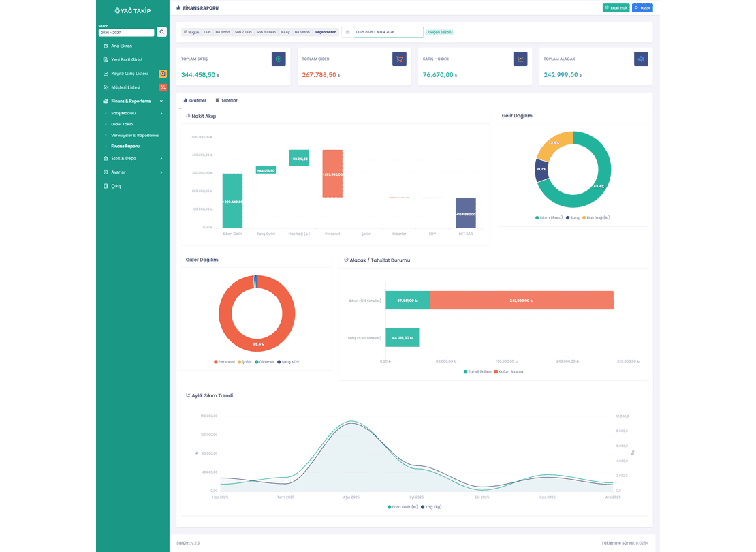The image size is (756, 552).
Task: Click the blue Yazdır button
Action: pyautogui.click(x=642, y=7)
